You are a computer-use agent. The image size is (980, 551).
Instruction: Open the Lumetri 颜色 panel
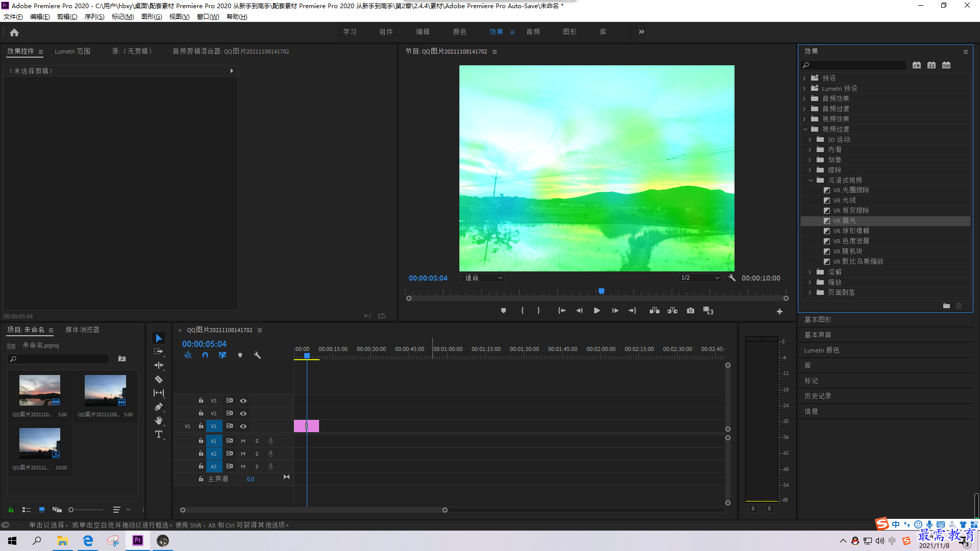tap(821, 350)
